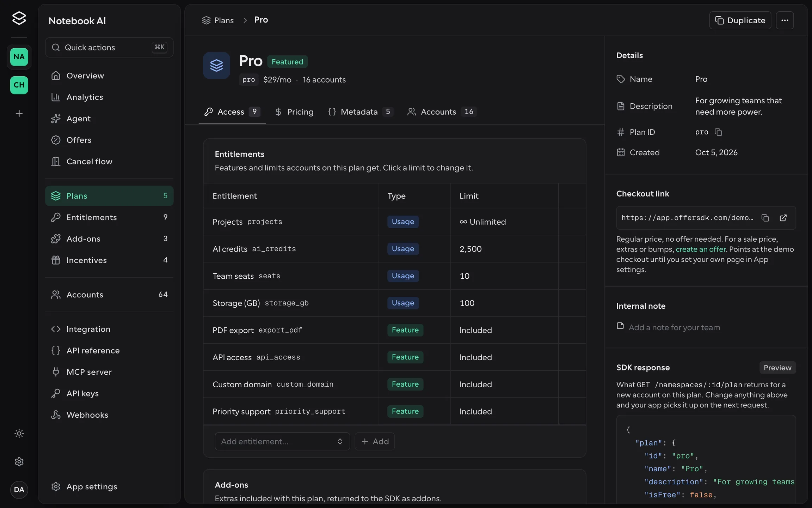Viewport: 812px width, 508px height.
Task: Open MCP server page
Action: tap(109, 372)
